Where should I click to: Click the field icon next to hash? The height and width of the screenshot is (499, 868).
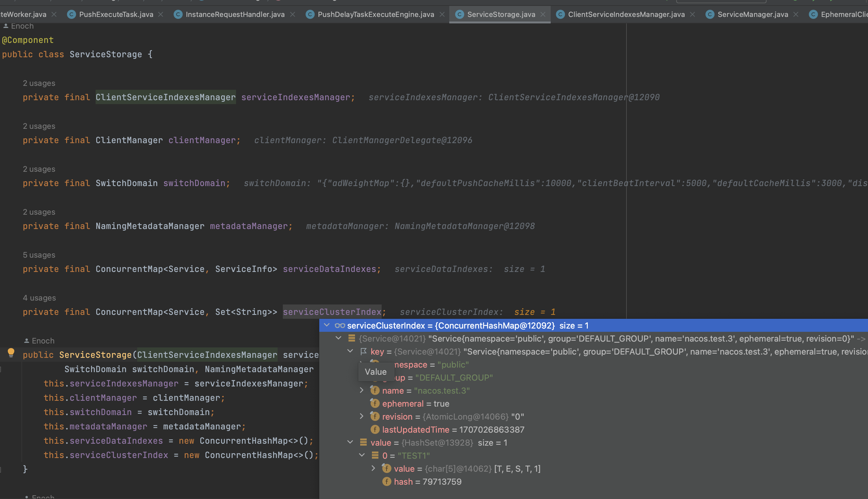tap(387, 481)
